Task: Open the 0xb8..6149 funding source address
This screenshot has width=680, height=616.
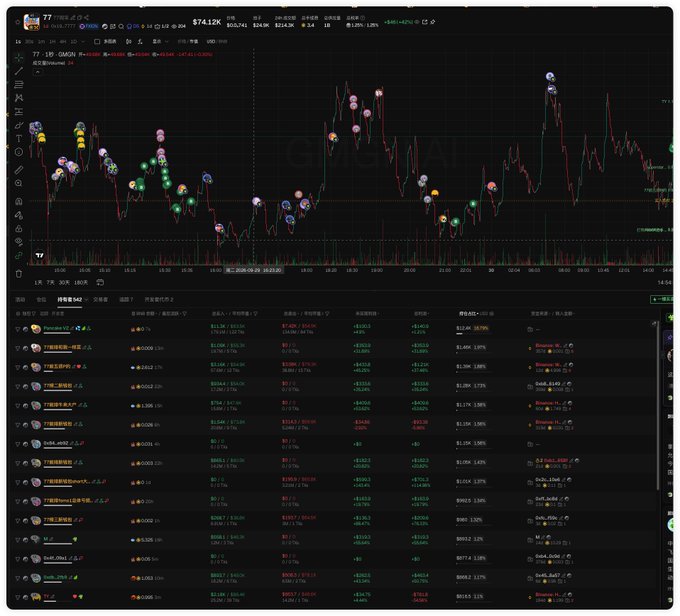Action: (548, 384)
